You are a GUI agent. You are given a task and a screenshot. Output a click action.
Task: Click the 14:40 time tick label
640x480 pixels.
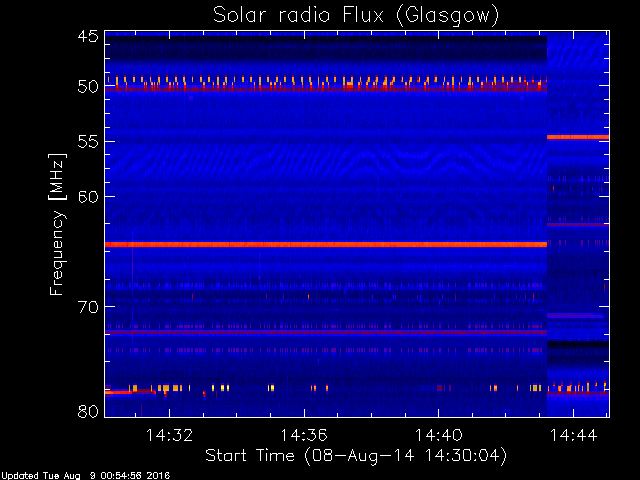click(439, 435)
